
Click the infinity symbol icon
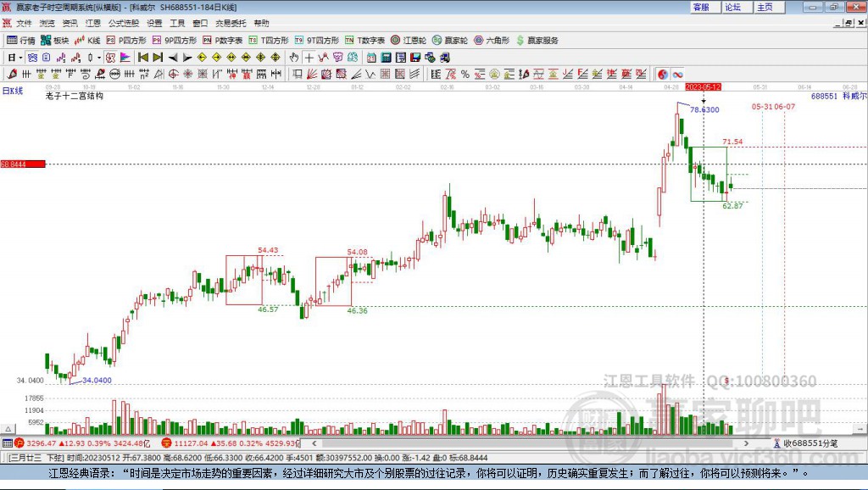677,75
